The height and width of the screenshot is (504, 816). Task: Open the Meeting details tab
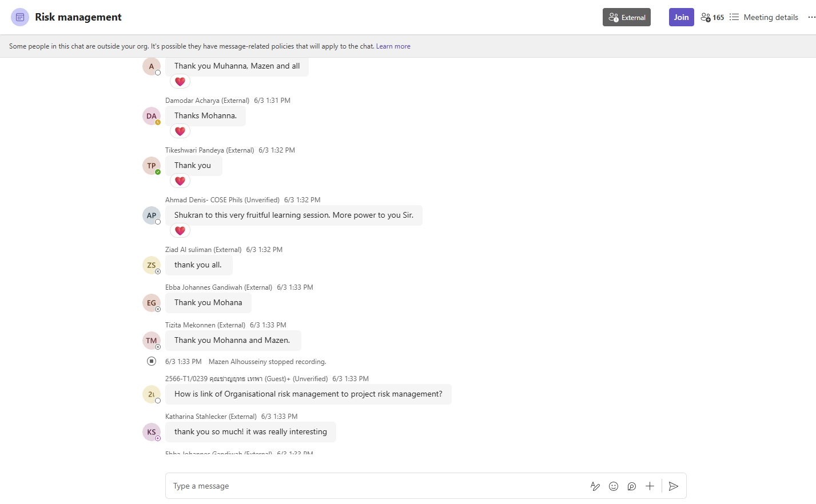(764, 17)
